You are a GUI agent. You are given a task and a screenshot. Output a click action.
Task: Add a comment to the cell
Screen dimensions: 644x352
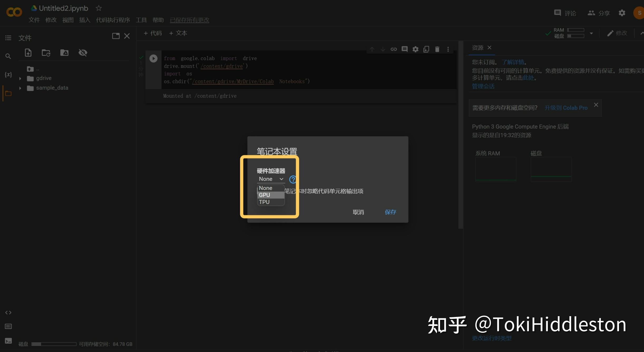(405, 49)
